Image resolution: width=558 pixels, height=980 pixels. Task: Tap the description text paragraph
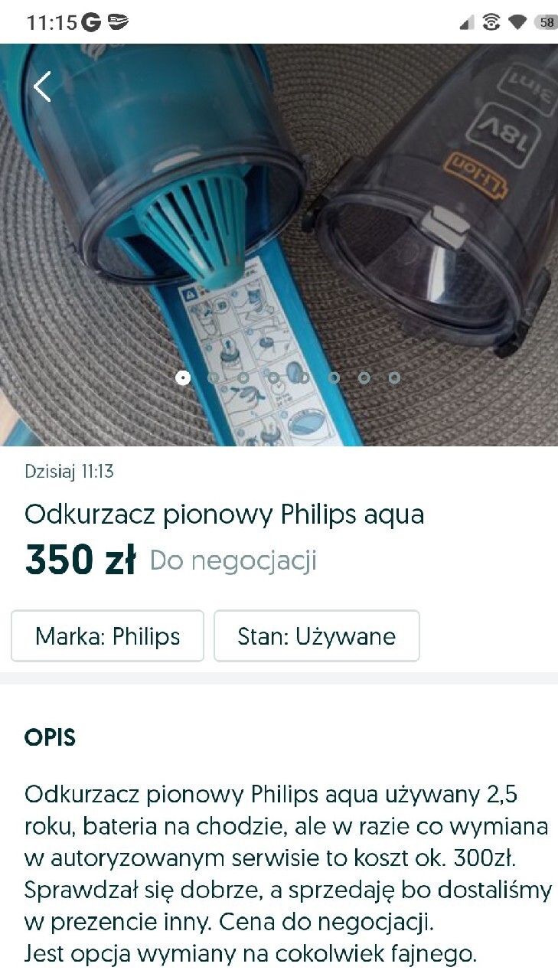pos(288,874)
